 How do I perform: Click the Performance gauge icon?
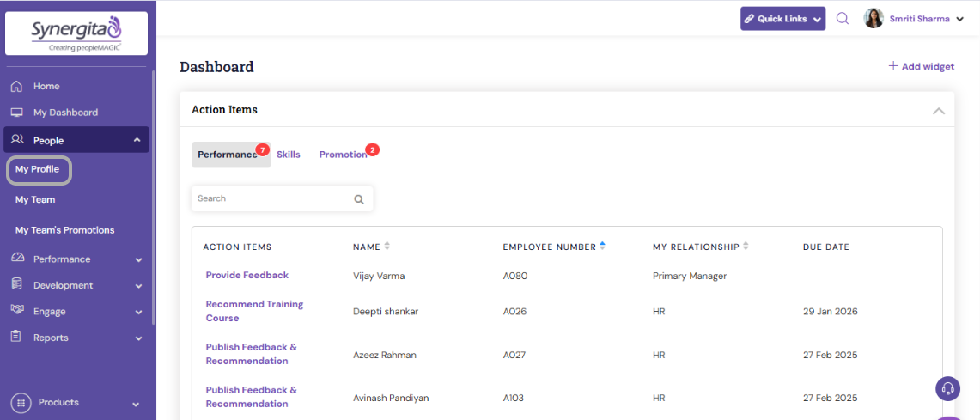coord(17,259)
